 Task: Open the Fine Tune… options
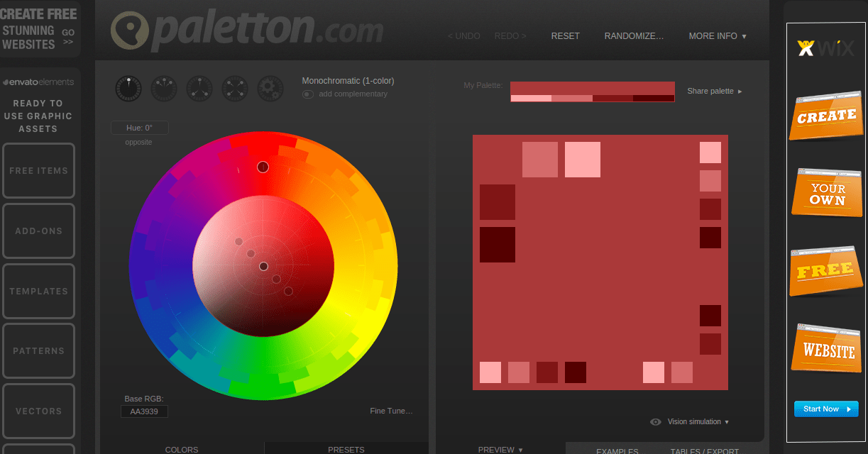coord(391,411)
